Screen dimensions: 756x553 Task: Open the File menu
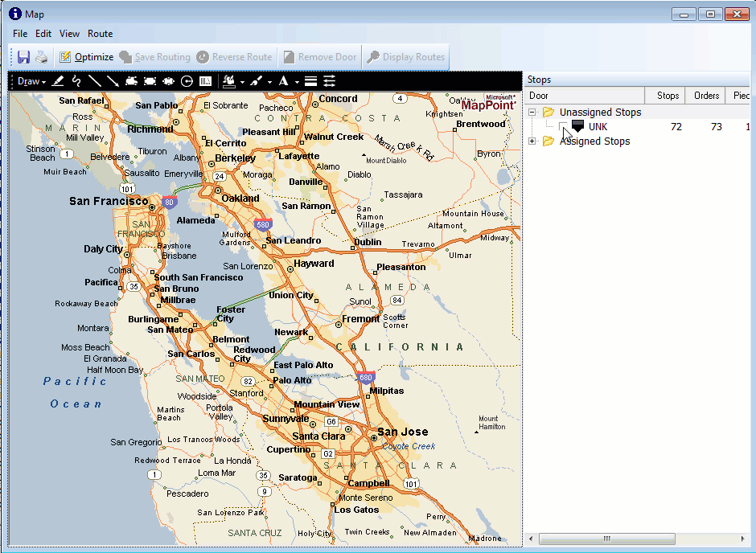(20, 34)
